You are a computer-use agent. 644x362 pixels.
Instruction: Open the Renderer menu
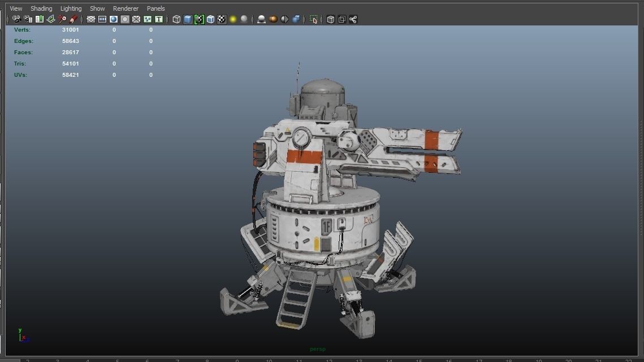tap(126, 8)
